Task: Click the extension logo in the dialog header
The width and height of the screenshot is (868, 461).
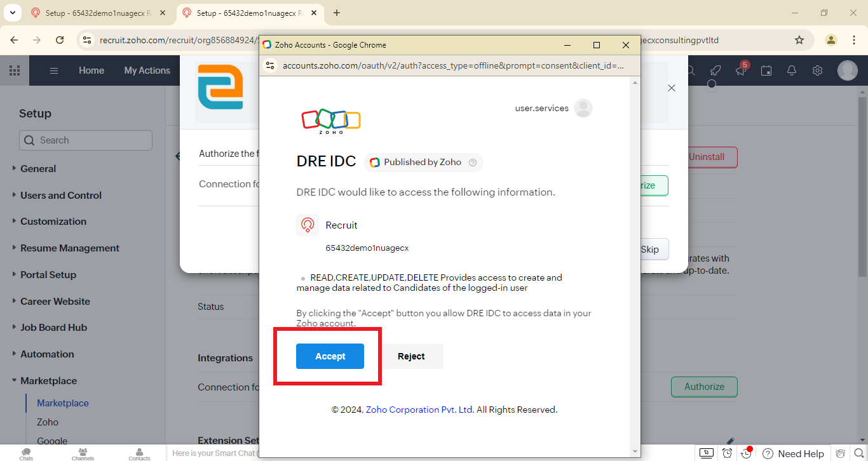Action: click(x=220, y=87)
